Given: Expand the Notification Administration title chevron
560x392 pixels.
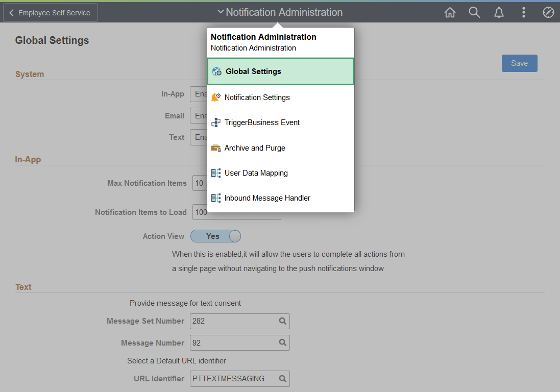Looking at the screenshot, I should tap(221, 11).
